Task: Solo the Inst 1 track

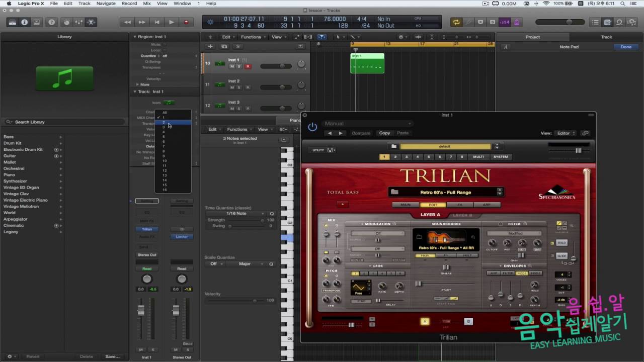Action: click(x=239, y=66)
